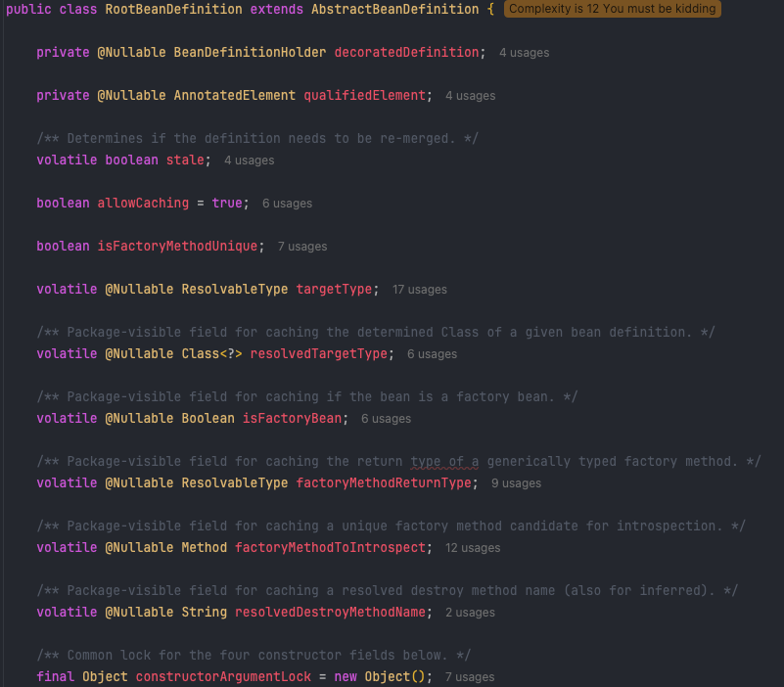Show '7 usages' for isFactoryMethodUnique

(302, 247)
